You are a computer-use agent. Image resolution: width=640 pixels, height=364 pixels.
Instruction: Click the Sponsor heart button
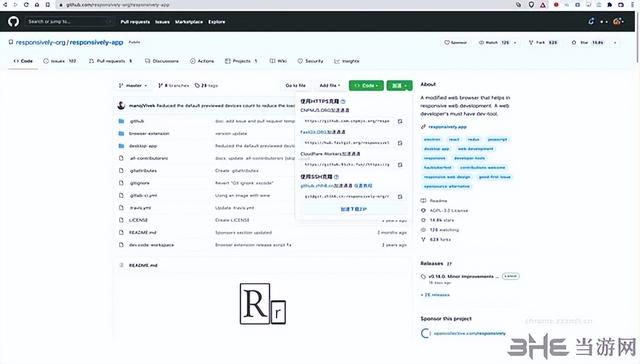[456, 42]
